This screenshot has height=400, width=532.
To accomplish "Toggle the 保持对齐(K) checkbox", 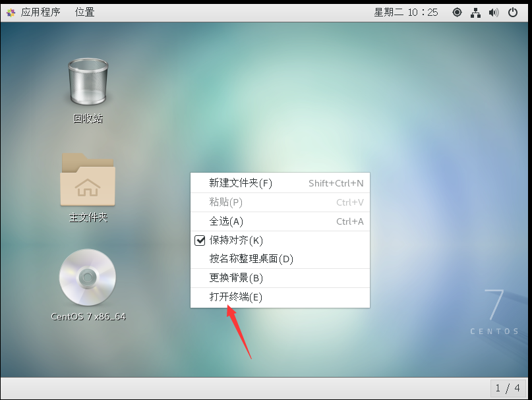I will [200, 241].
